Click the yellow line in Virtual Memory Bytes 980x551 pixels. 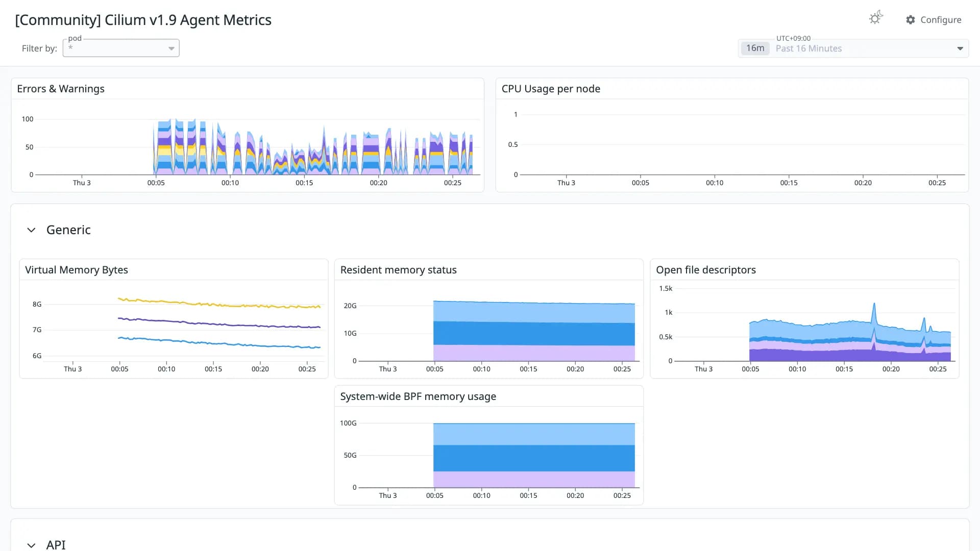[x=219, y=304]
